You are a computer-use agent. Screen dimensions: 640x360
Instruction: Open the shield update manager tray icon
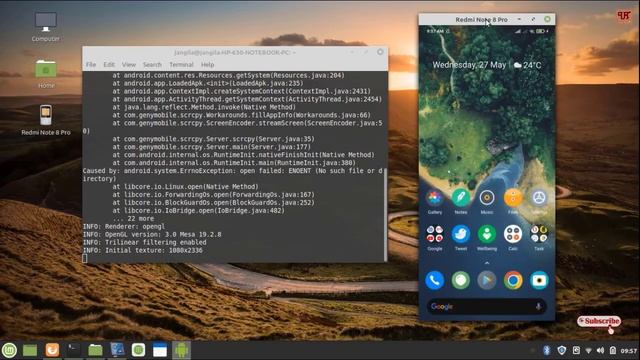562,350
